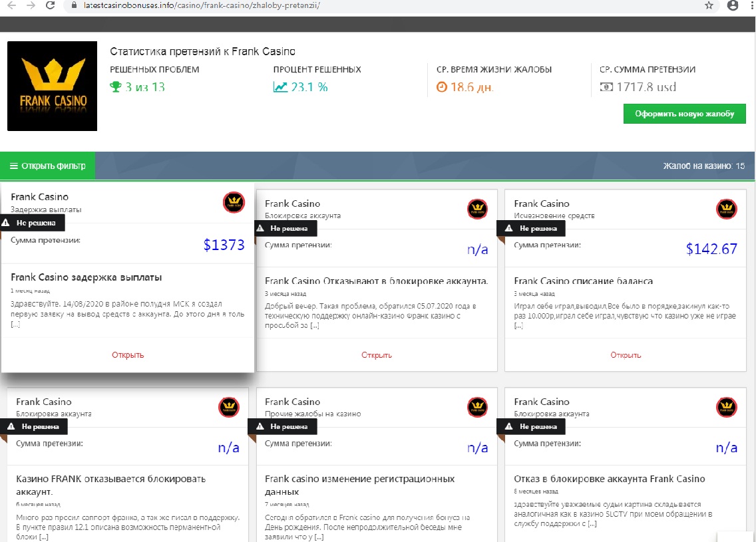756x542 pixels.
Task: Click logo on Прочие жалобы на казино card
Action: (477, 408)
